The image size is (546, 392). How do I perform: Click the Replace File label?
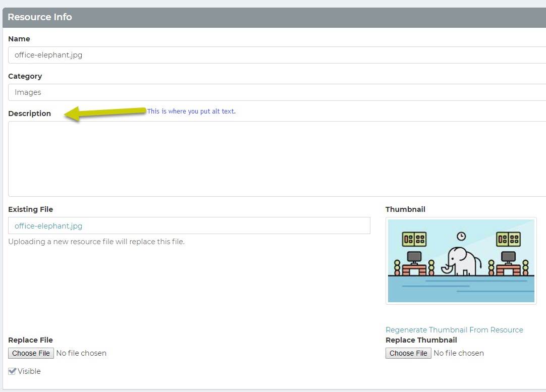point(31,340)
